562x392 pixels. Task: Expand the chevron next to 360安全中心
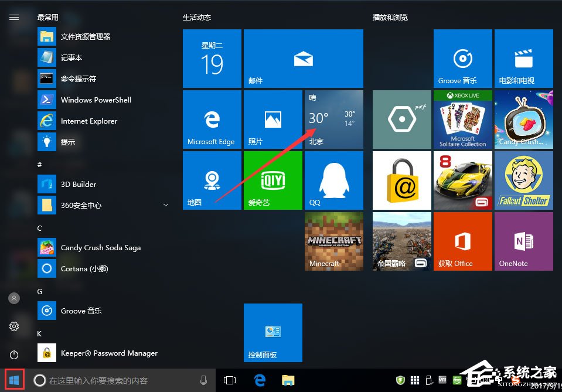[166, 205]
